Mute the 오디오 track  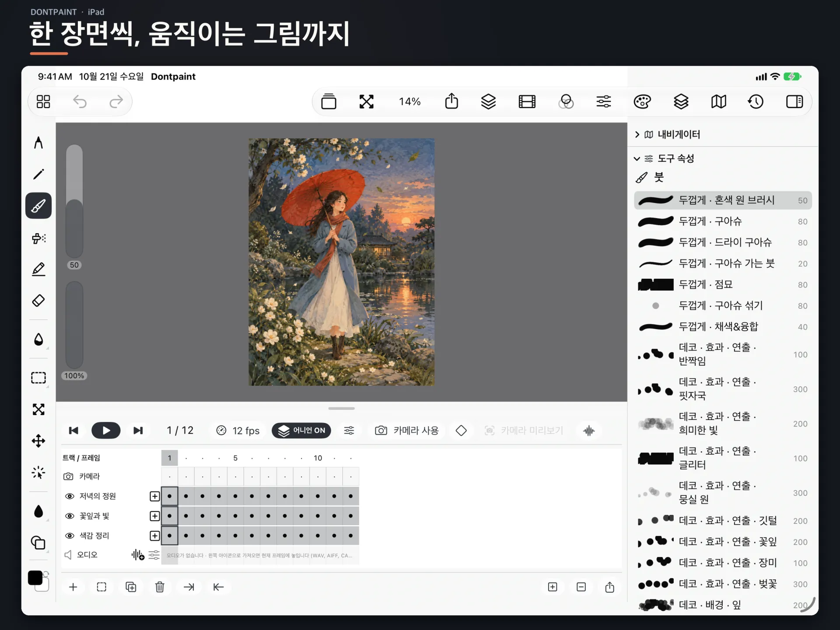[x=68, y=555]
